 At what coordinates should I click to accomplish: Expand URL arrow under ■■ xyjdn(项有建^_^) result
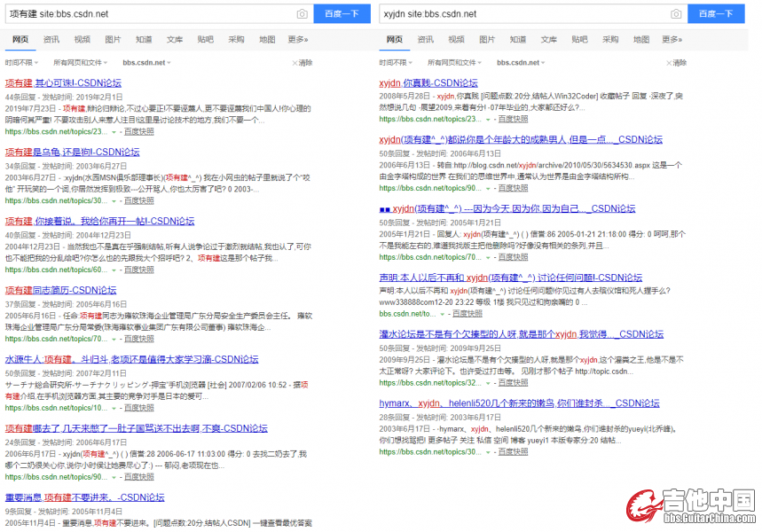pyautogui.click(x=488, y=257)
